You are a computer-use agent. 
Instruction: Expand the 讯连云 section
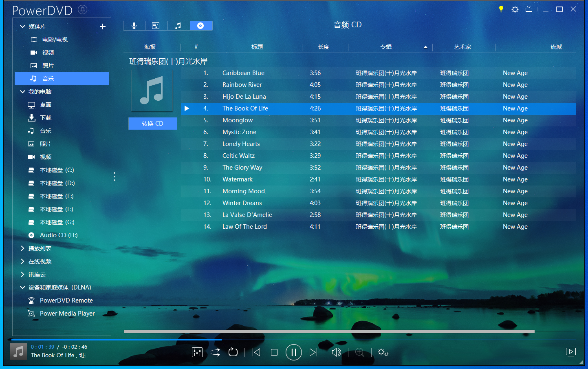[x=23, y=274]
